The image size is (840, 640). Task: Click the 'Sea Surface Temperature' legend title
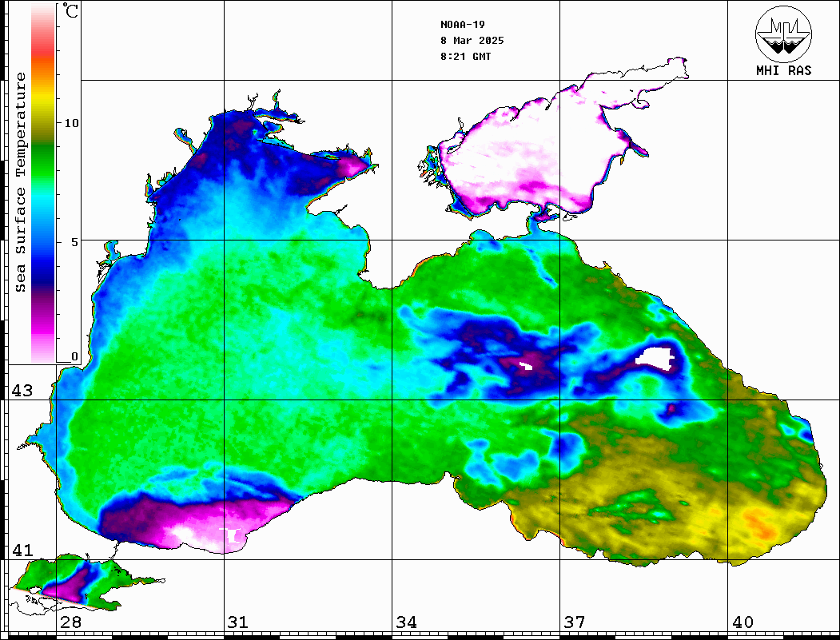click(x=20, y=182)
